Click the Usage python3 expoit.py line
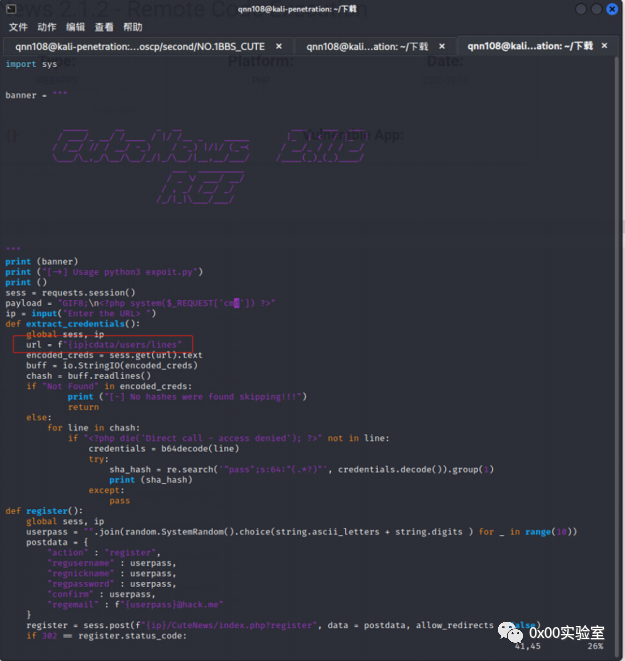 (104, 272)
